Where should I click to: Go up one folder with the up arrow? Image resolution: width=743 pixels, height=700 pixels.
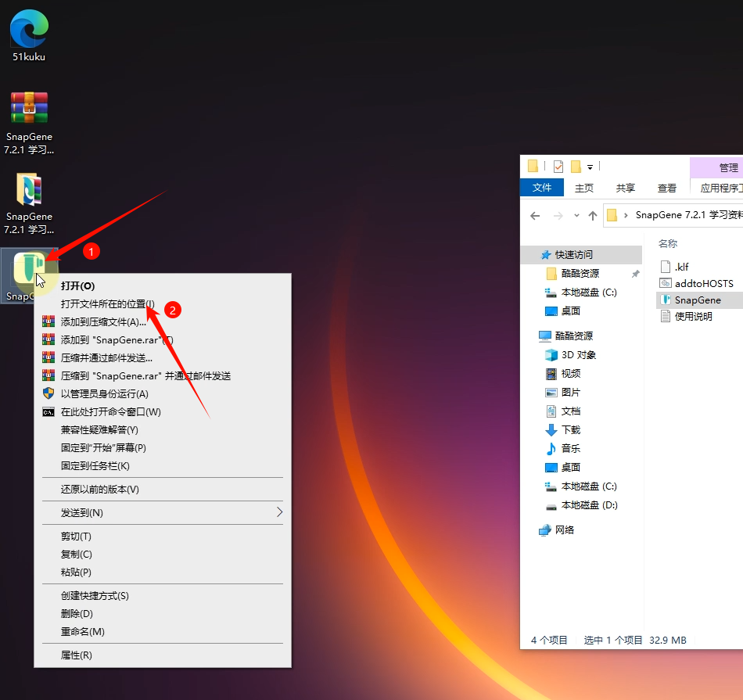593,216
